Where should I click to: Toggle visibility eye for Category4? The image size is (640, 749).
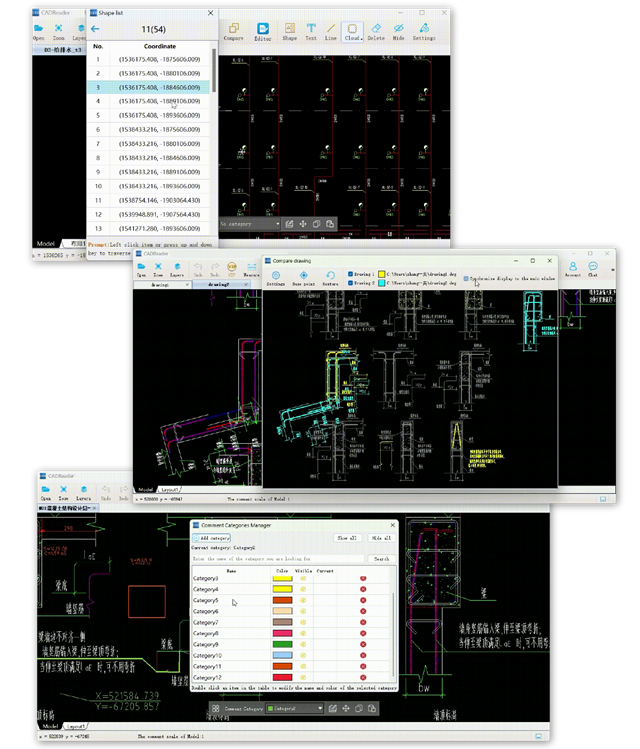click(303, 589)
